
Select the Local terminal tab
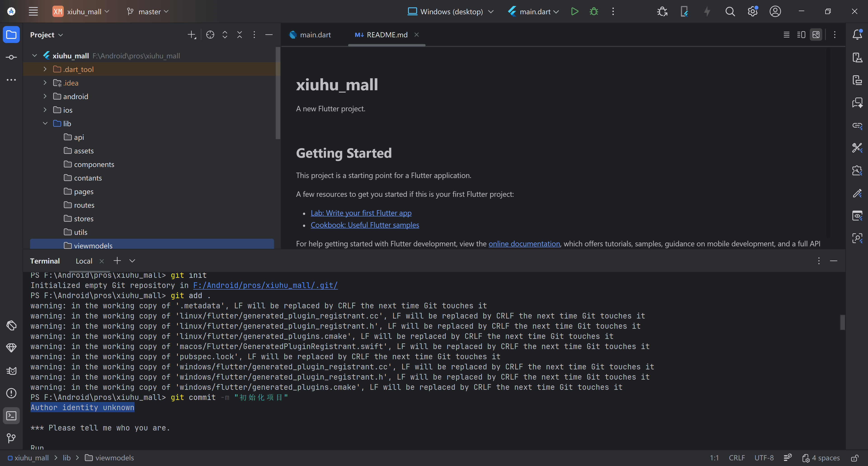click(x=84, y=261)
